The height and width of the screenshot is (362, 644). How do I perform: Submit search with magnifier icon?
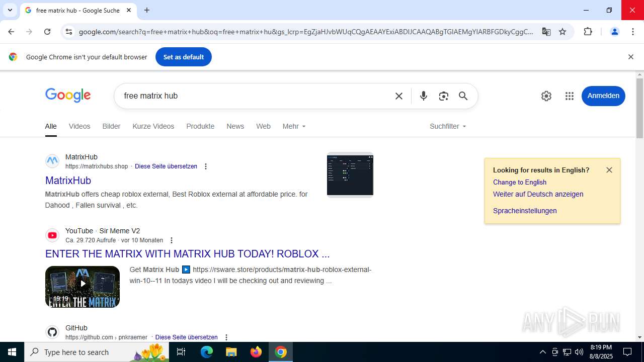click(x=463, y=96)
